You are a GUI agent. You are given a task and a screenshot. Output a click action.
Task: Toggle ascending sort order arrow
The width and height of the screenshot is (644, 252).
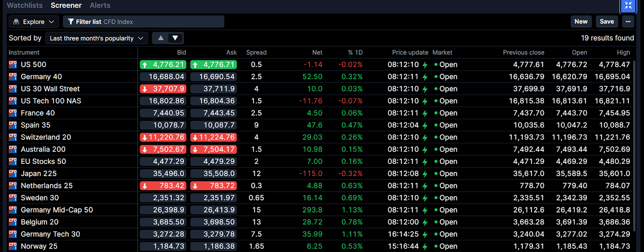click(161, 38)
